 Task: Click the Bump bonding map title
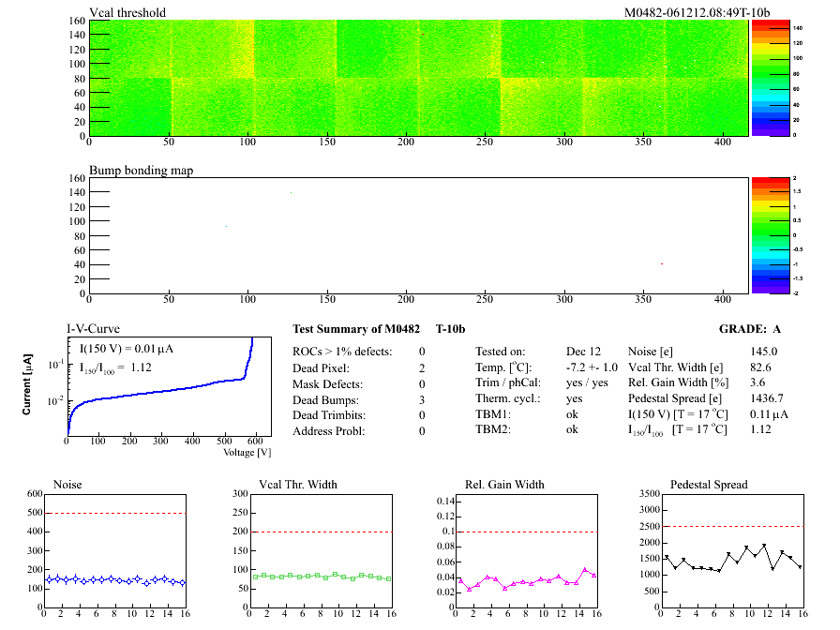(x=136, y=171)
